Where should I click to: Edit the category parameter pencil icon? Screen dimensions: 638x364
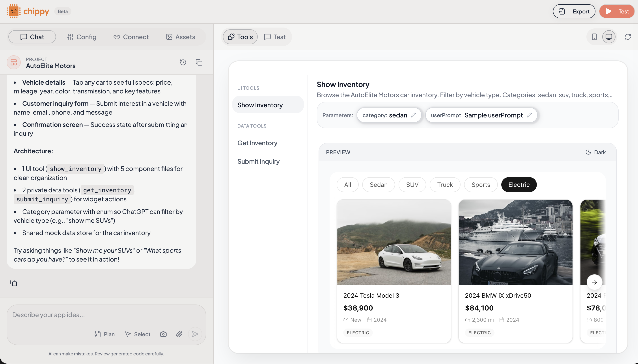coord(413,115)
